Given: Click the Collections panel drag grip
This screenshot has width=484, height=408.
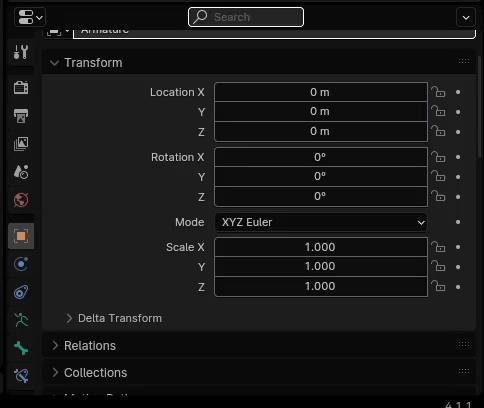Looking at the screenshot, I should click(464, 371).
